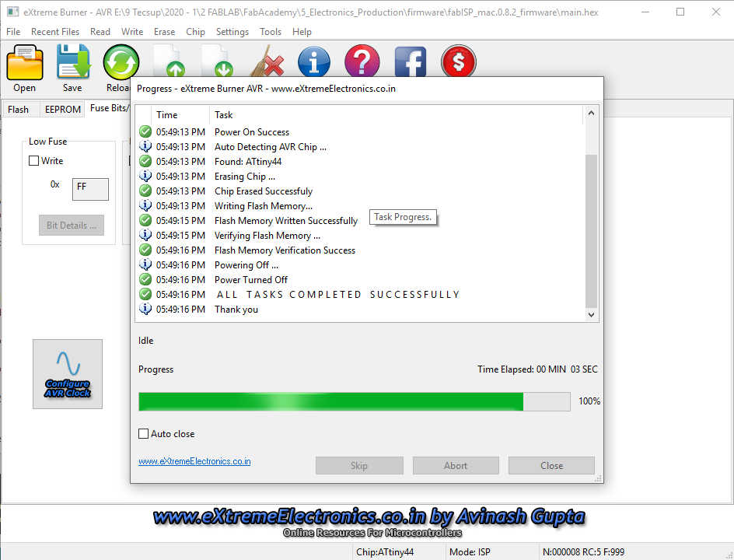Click the Time column header
The width and height of the screenshot is (734, 560).
tap(180, 114)
